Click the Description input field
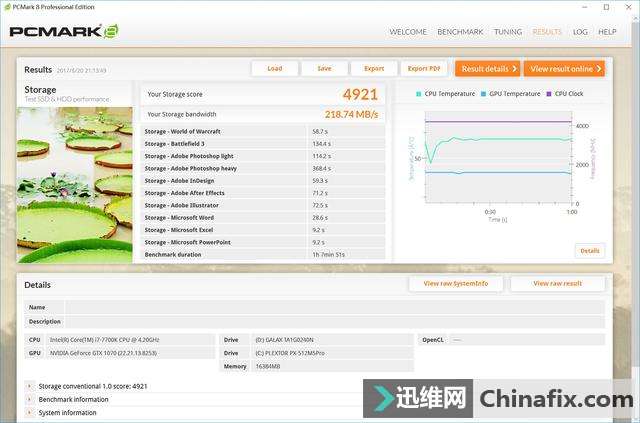The image size is (640, 423). tap(335, 321)
